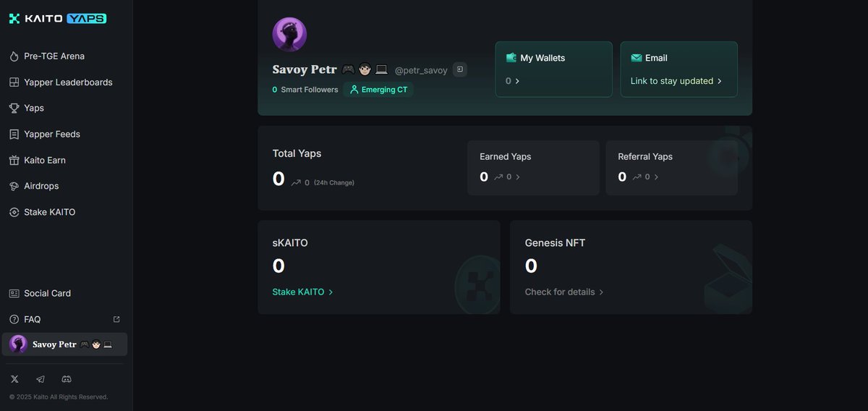The width and height of the screenshot is (868, 411).
Task: Click the 24h Change label
Action: click(x=334, y=183)
